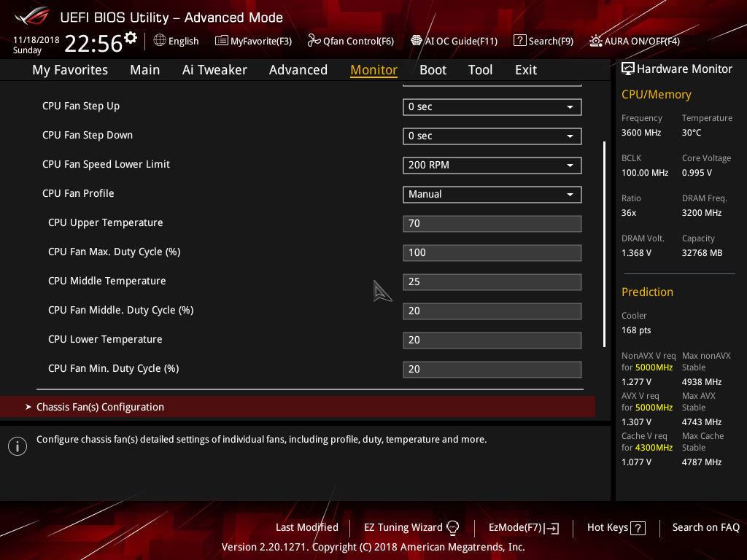Click the EZ Tuning Wizard lightbulb icon
The height and width of the screenshot is (560, 747).
tap(452, 528)
